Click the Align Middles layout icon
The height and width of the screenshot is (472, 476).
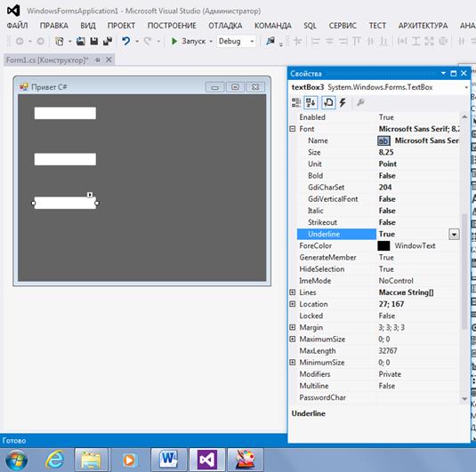tap(370, 41)
